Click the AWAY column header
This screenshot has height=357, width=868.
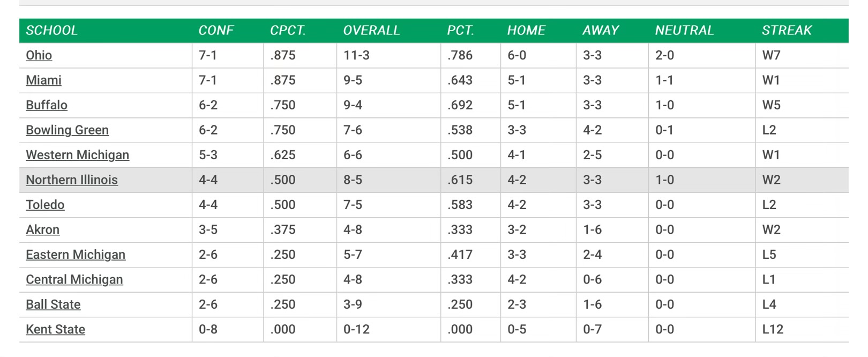[601, 31]
